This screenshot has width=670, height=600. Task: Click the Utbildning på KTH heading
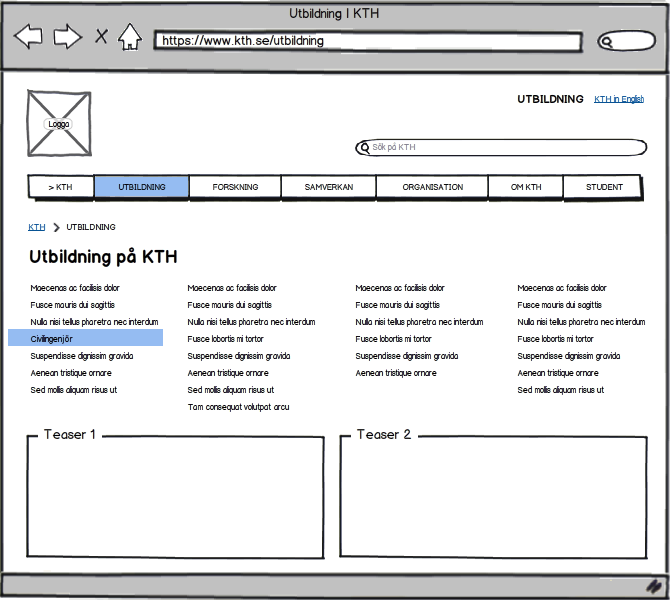103,257
